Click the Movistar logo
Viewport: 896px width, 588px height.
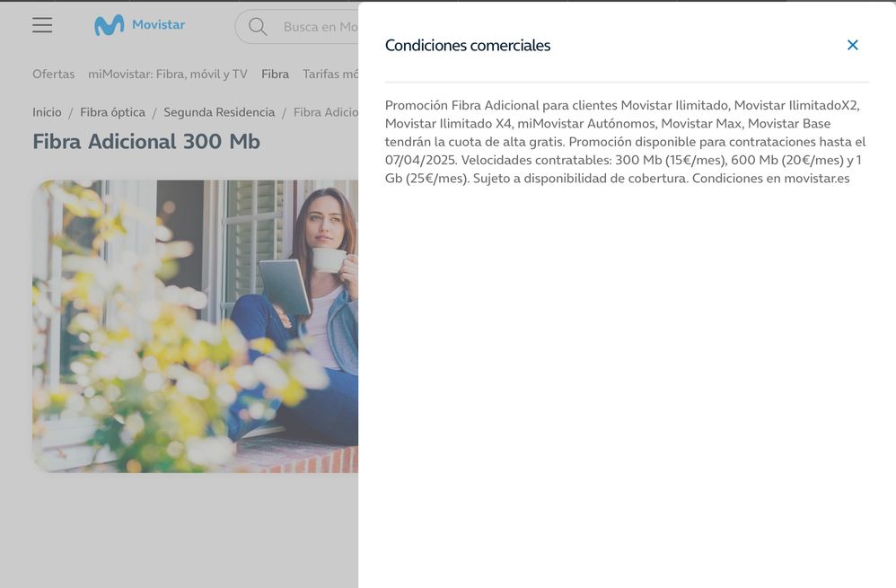pos(140,25)
